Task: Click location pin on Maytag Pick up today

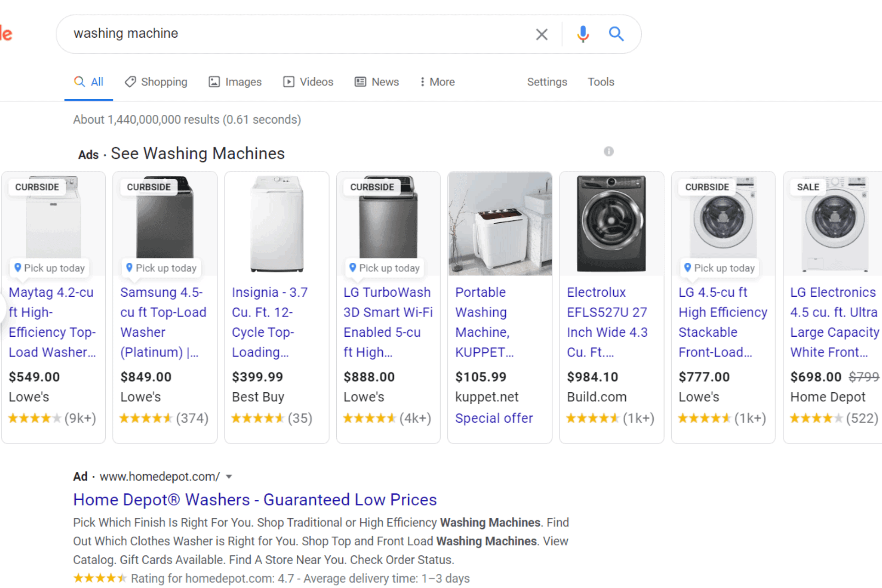Action: pyautogui.click(x=18, y=267)
